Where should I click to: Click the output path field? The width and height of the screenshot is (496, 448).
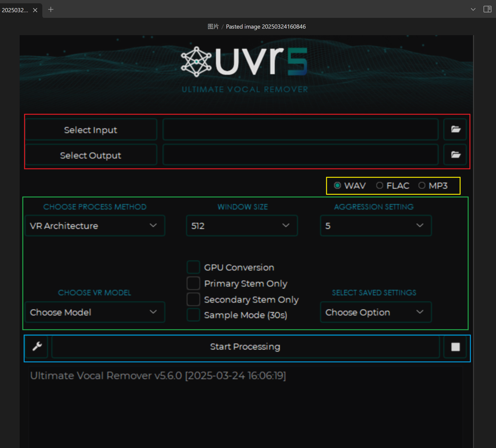click(x=301, y=155)
